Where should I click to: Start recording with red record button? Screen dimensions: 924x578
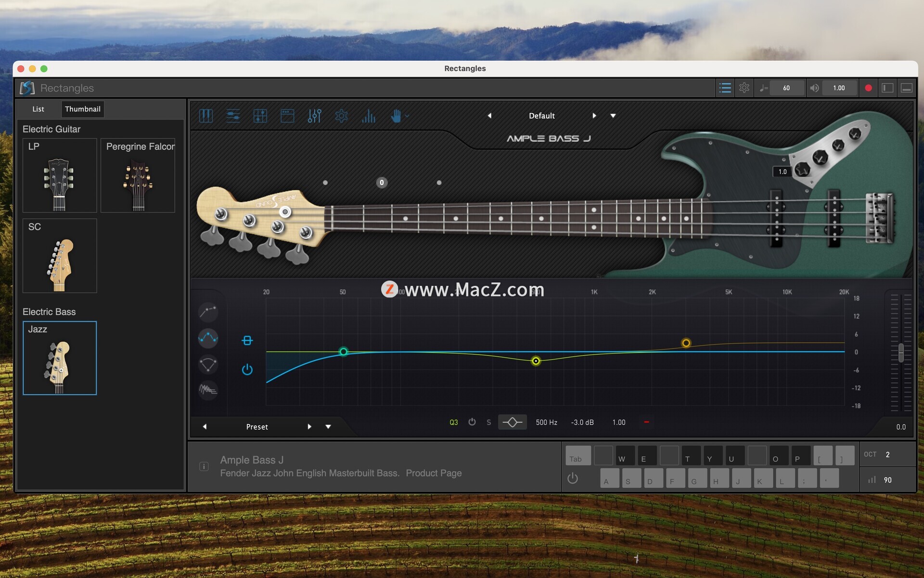coord(868,88)
